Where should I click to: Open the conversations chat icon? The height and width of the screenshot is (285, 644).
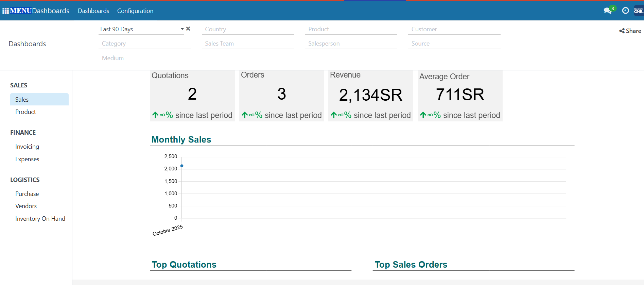(x=608, y=11)
